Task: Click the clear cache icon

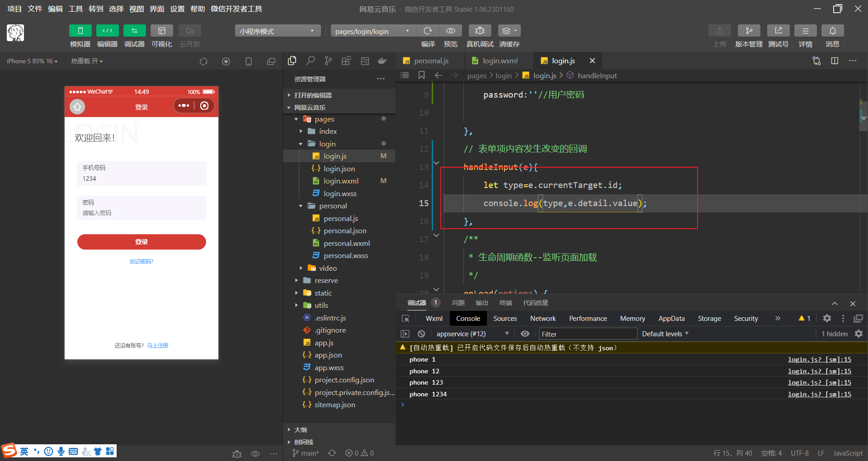Action: (x=509, y=31)
